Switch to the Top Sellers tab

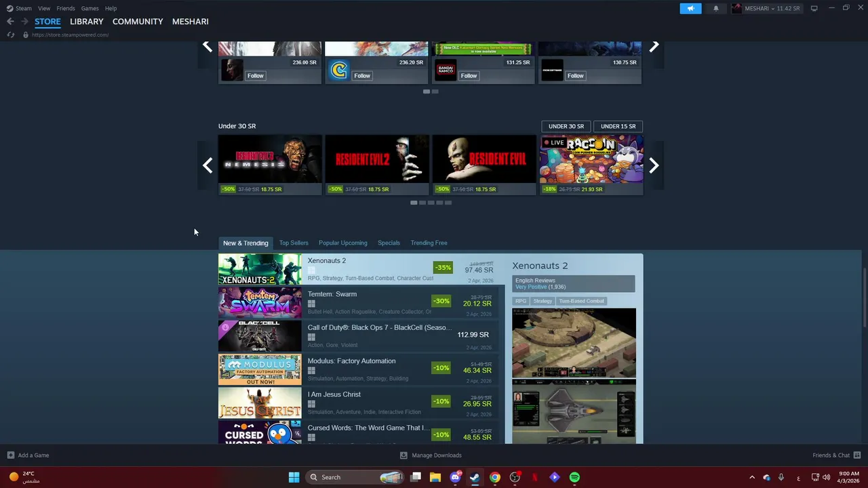(x=294, y=243)
